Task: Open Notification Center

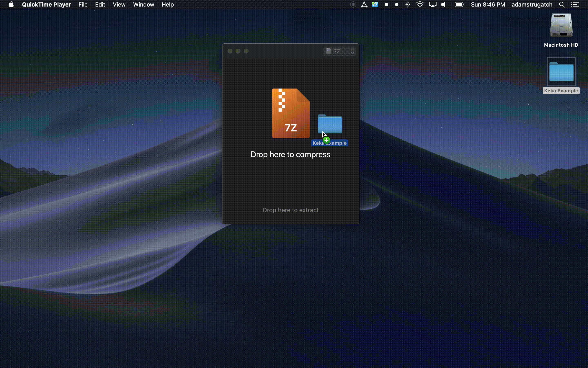Action: [575, 4]
